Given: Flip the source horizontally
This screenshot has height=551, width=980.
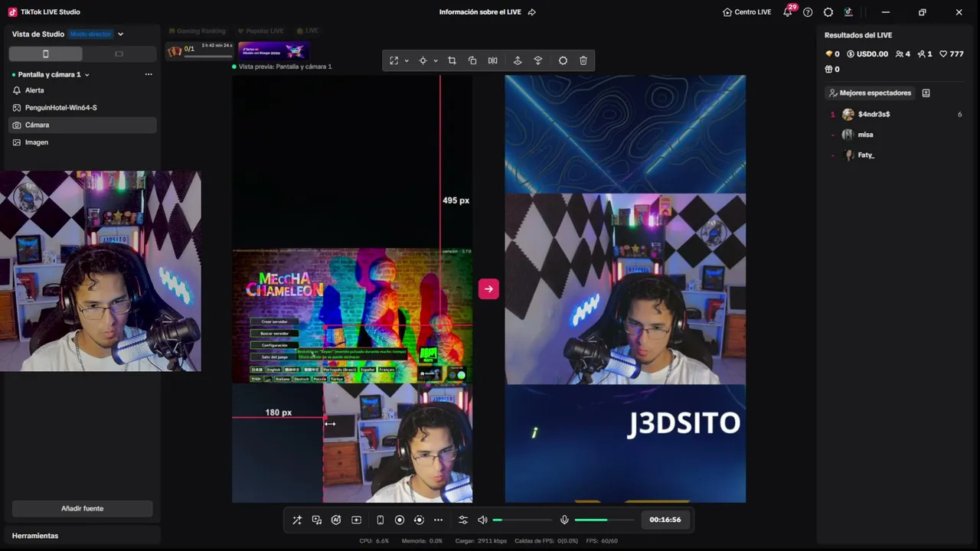Looking at the screenshot, I should point(493,60).
